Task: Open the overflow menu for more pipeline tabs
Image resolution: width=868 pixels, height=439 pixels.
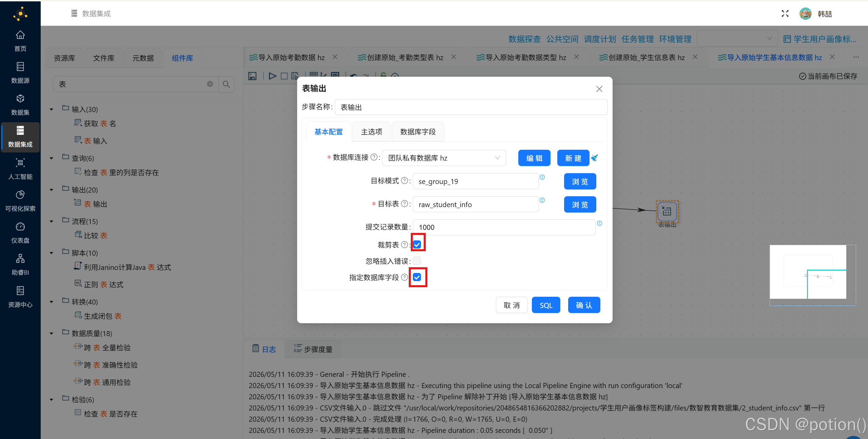Action: (x=856, y=57)
